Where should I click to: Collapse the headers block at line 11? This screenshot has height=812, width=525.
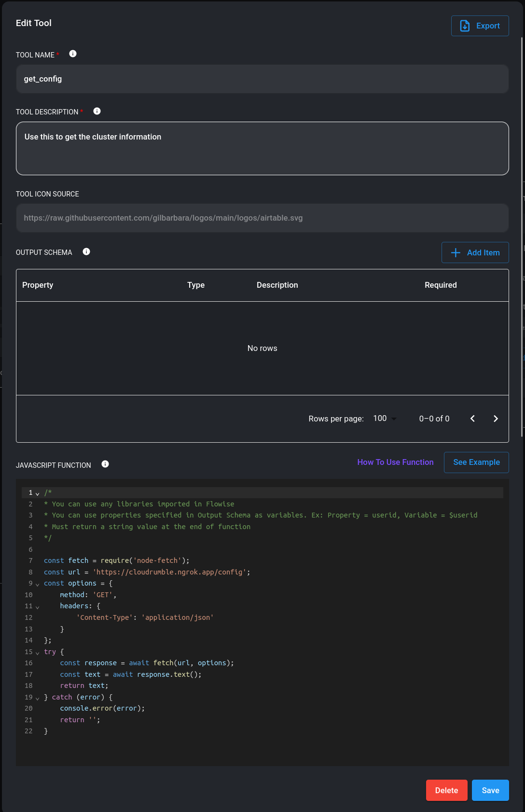(x=38, y=607)
